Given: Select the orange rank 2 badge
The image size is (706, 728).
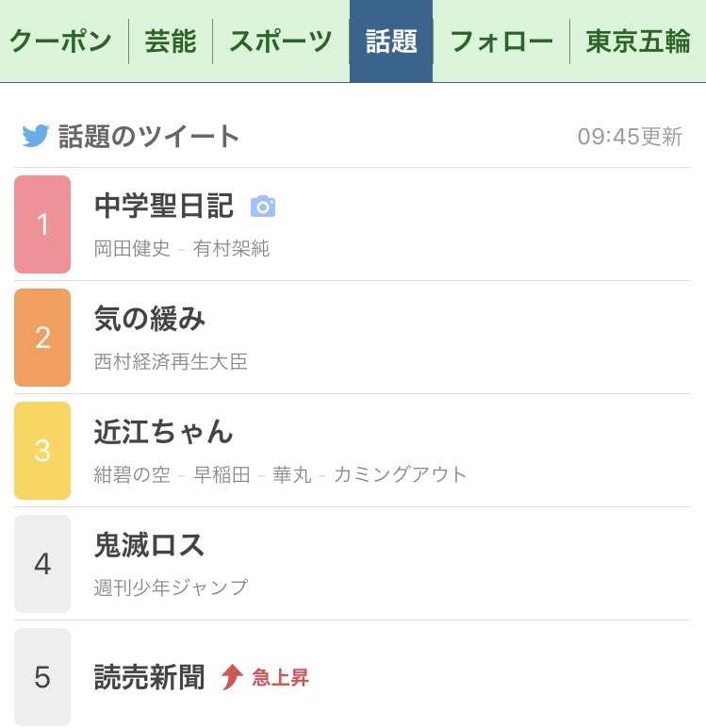Looking at the screenshot, I should pos(42,338).
